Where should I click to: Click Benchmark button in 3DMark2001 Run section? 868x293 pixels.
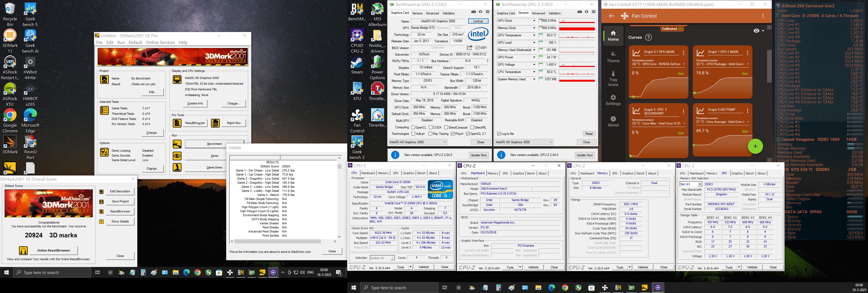point(214,144)
